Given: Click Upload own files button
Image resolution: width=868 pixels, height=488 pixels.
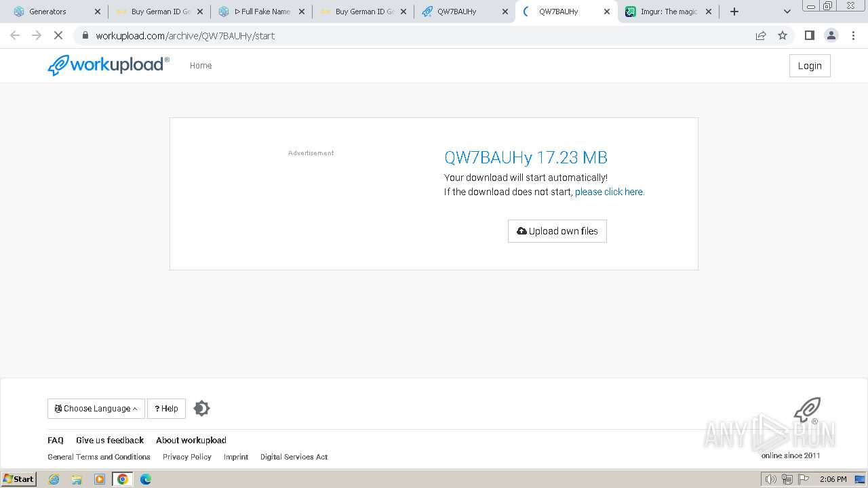Looking at the screenshot, I should coord(557,231).
